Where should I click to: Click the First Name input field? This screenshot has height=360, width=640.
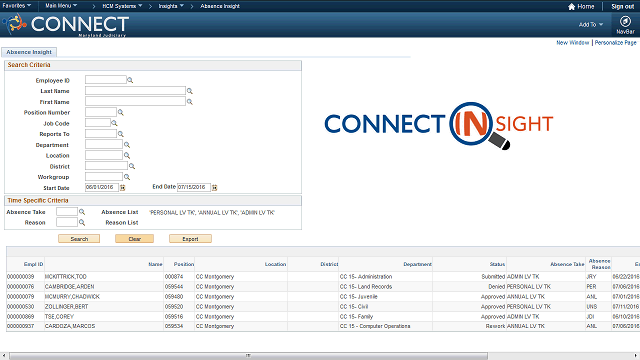tap(135, 101)
